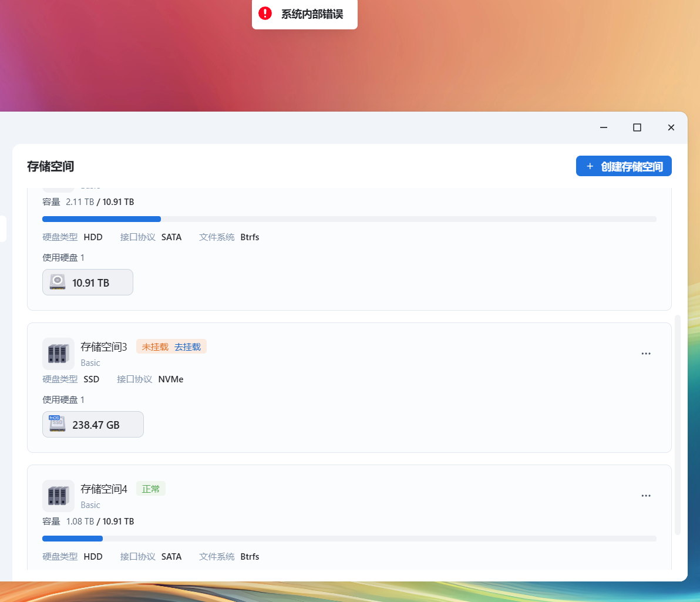This screenshot has width=700, height=602.
Task: Click the 未挂载 status tag
Action: click(155, 347)
